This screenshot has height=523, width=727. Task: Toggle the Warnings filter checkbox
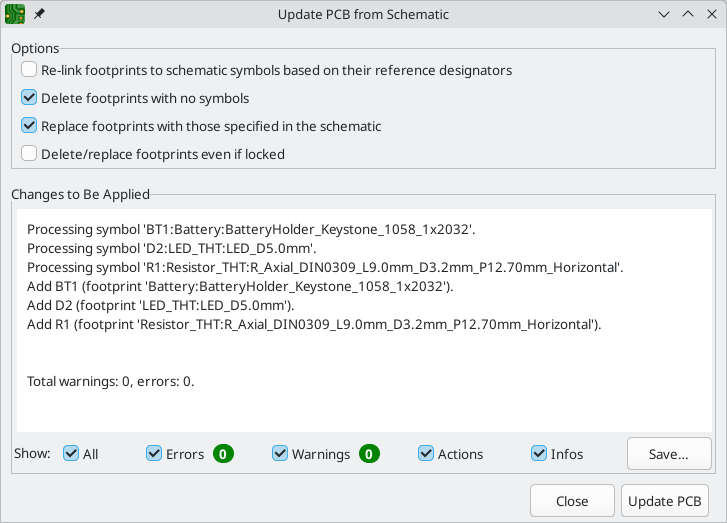[280, 453]
